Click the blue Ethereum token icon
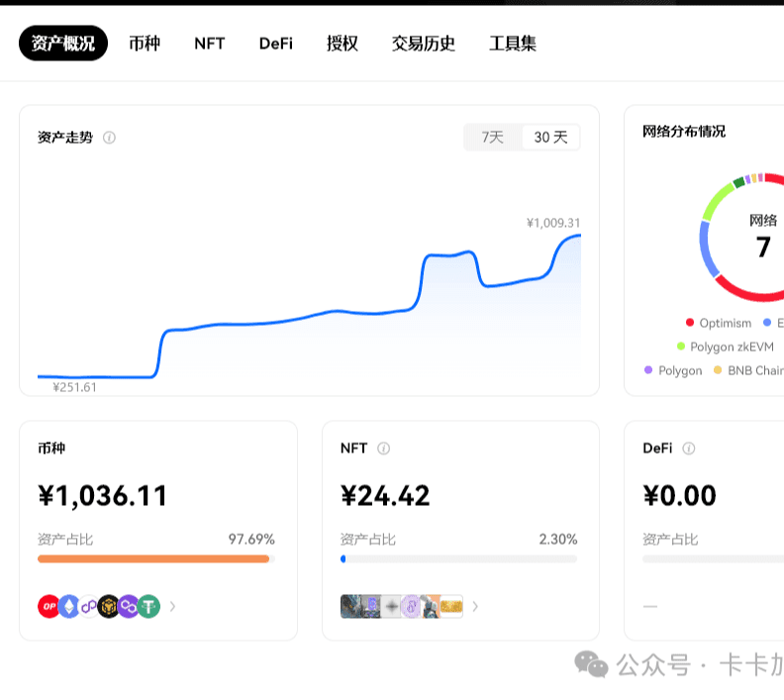 click(69, 607)
